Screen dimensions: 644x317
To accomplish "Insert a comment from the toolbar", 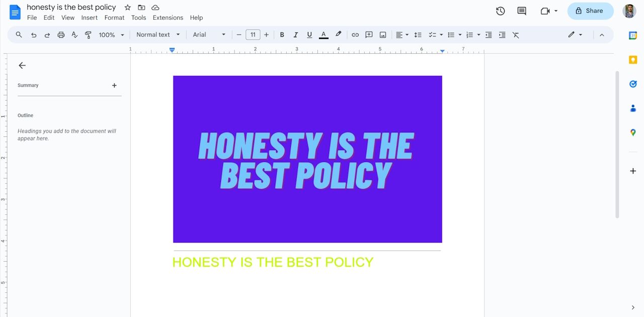I will click(369, 35).
